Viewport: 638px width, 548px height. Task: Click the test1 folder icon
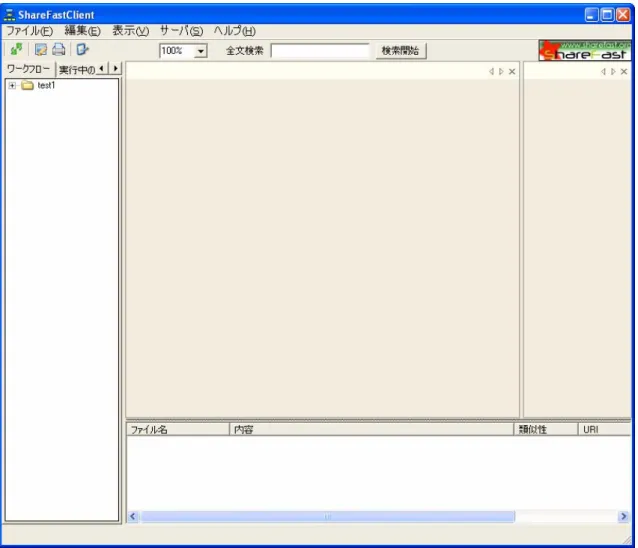27,85
